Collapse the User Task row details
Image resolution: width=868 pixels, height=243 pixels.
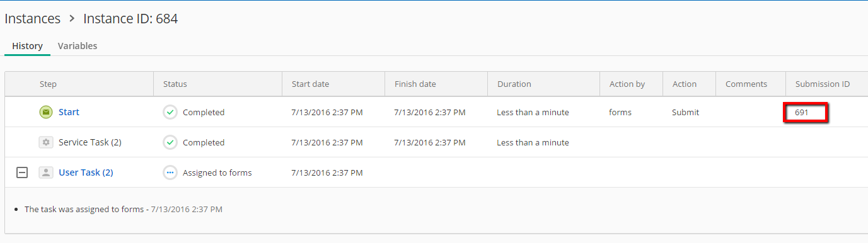22,172
